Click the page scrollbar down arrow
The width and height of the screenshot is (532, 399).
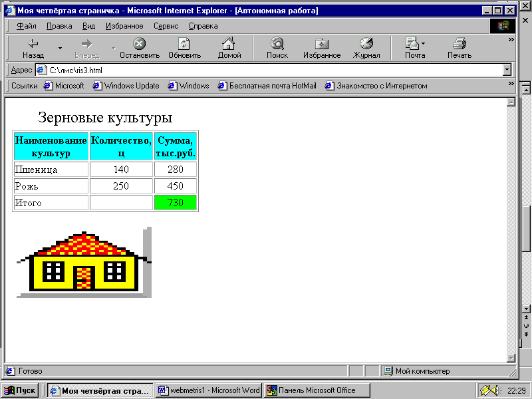tap(511, 358)
